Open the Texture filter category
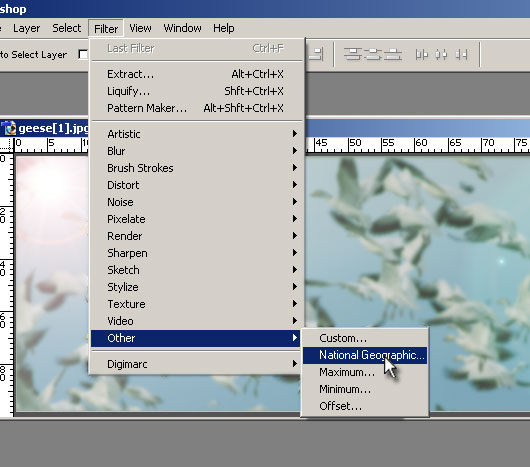Screen dimensions: 530x467 coord(196,304)
